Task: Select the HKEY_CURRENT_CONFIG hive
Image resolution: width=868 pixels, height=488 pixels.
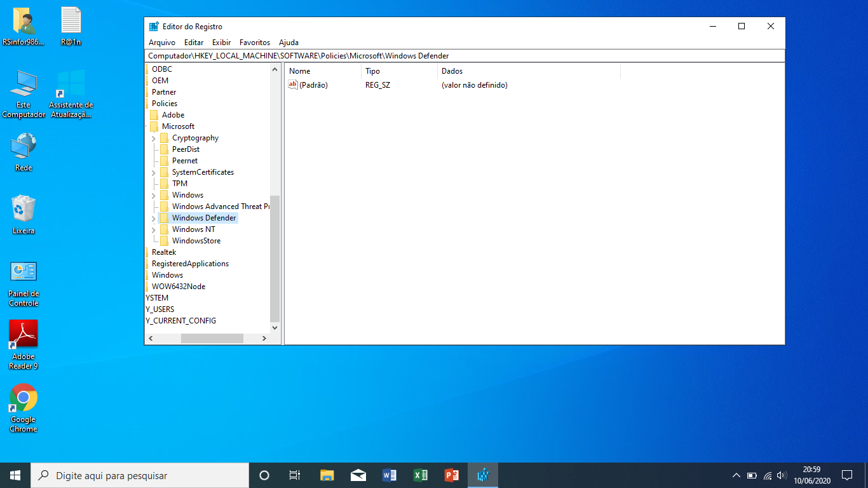Action: 181,321
